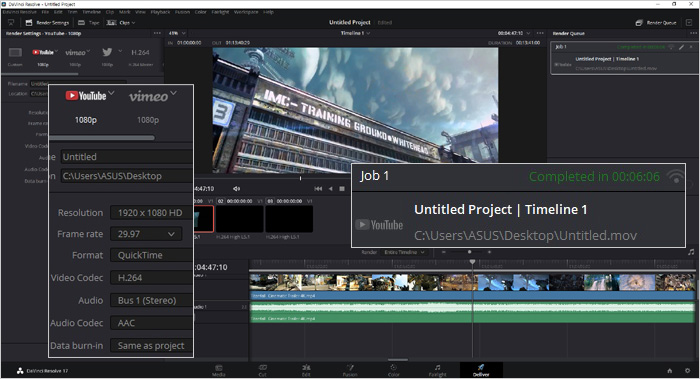Screen dimensions: 700x379
Task: Select the Job 1 entry in the small queue panel
Action: click(624, 58)
